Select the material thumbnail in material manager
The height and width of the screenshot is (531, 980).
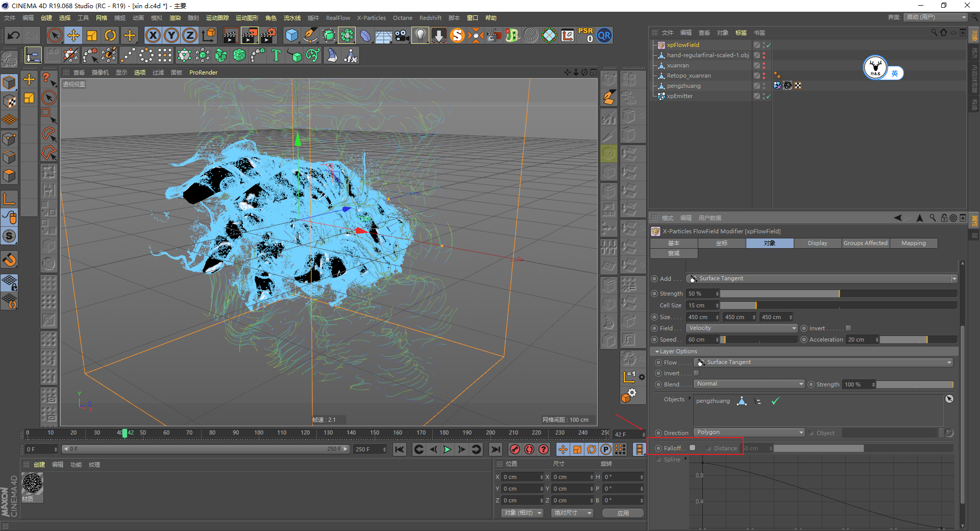33,484
